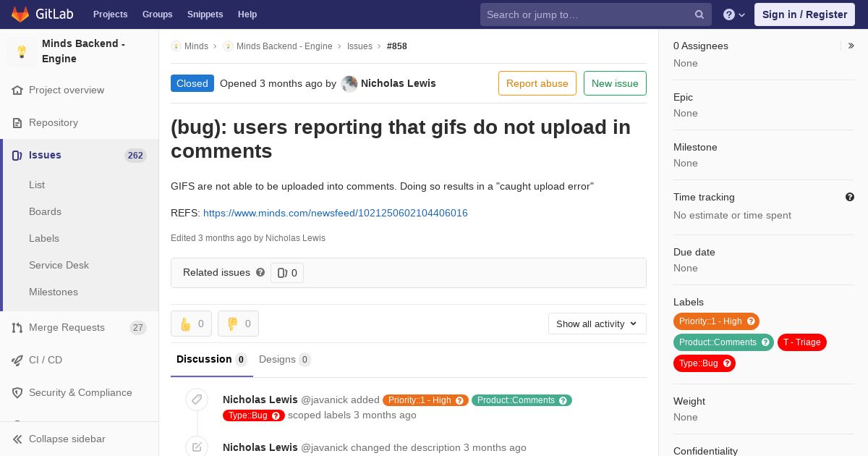868x456 pixels.
Task: Click the Minds breadcrumb avatar icon
Action: [176, 46]
